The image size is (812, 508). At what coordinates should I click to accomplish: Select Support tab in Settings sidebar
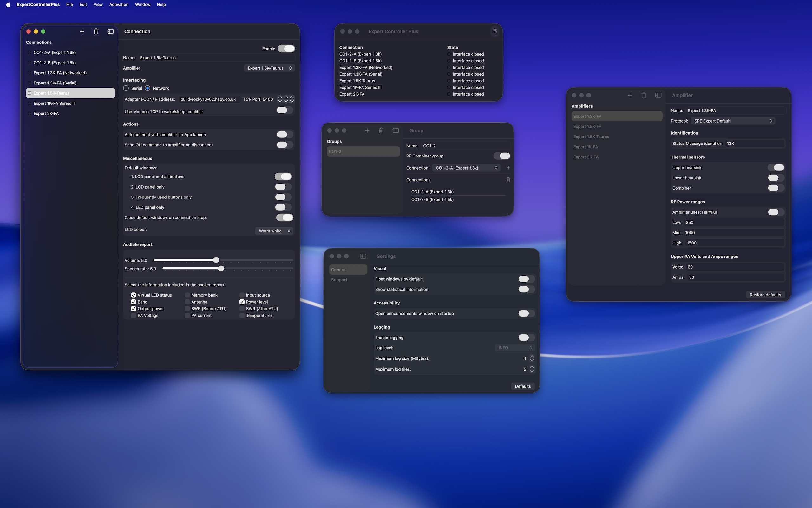[x=348, y=279]
